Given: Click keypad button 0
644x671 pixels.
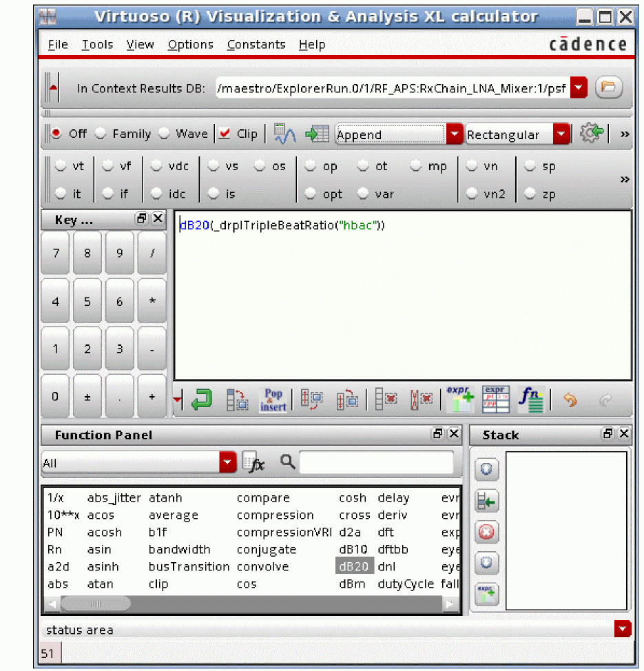Looking at the screenshot, I should 55,397.
